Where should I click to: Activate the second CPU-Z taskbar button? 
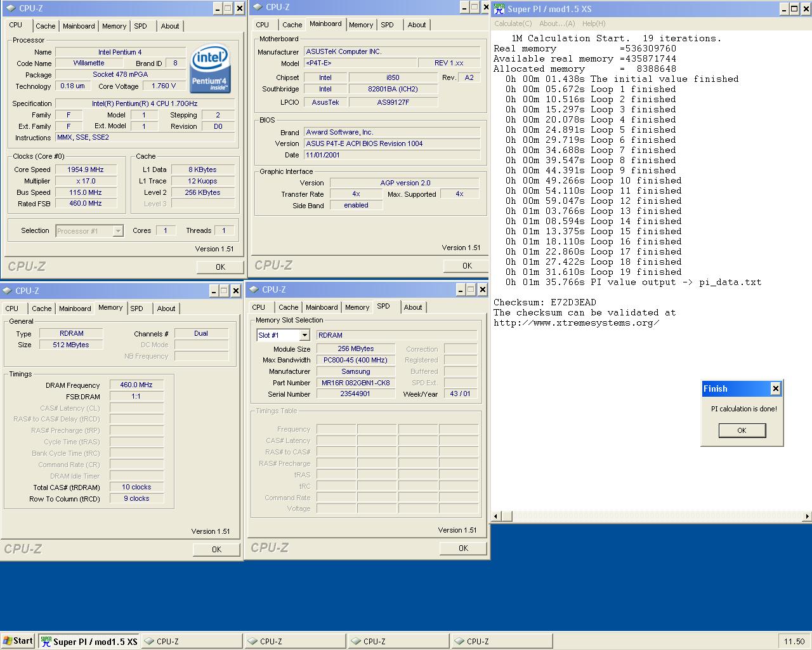point(295,641)
